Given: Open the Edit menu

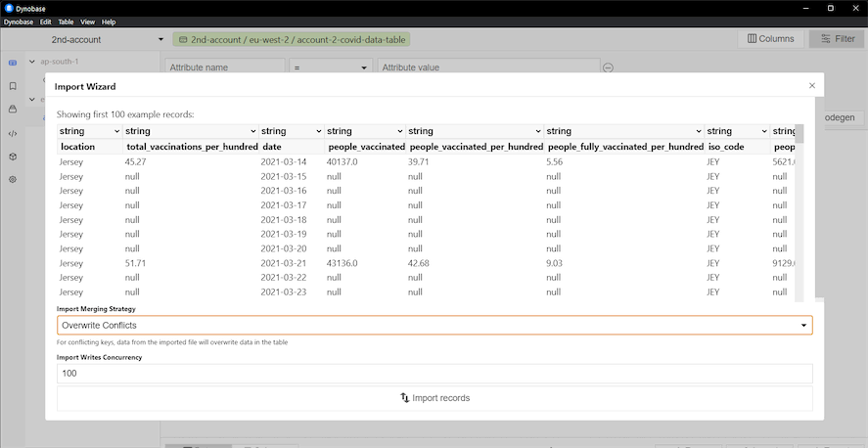Looking at the screenshot, I should point(45,22).
